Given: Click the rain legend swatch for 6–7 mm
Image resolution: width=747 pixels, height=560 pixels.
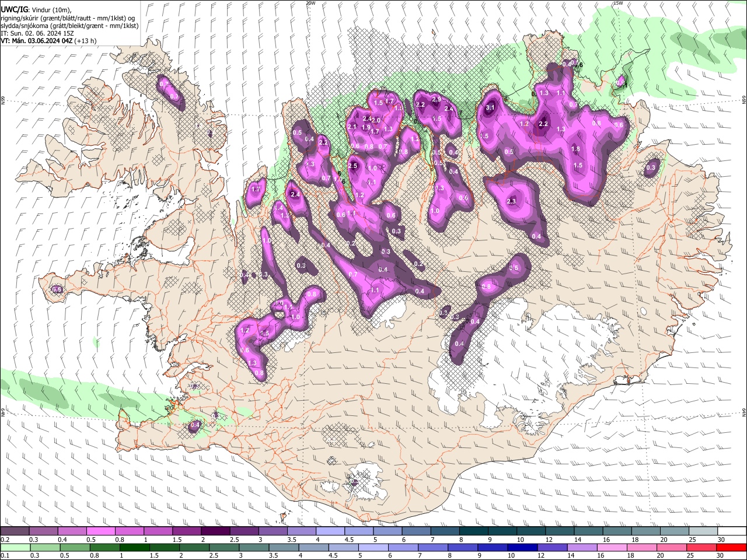Looking at the screenshot, I should 403,548.
